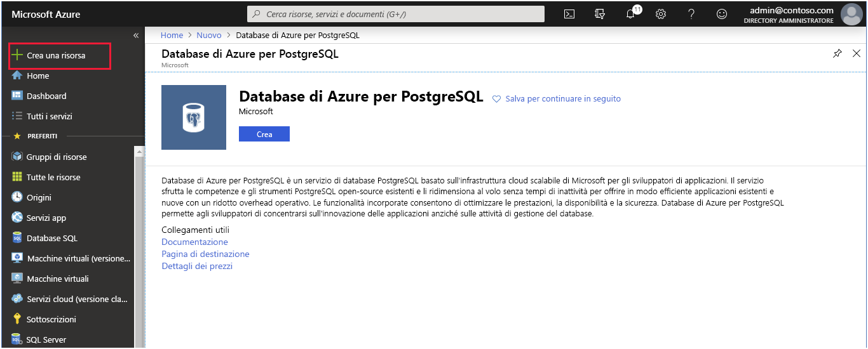This screenshot has width=868, height=349.
Task: Open Home in the sidebar menu
Action: (x=37, y=76)
